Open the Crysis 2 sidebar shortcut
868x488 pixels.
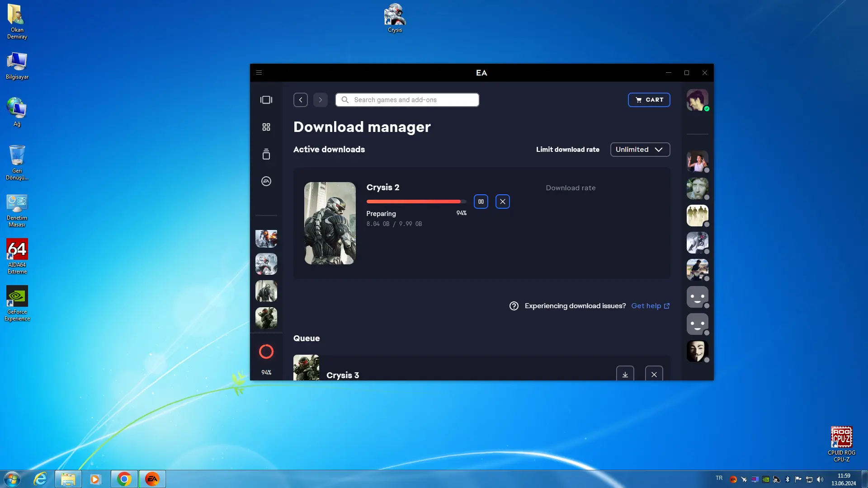[266, 291]
